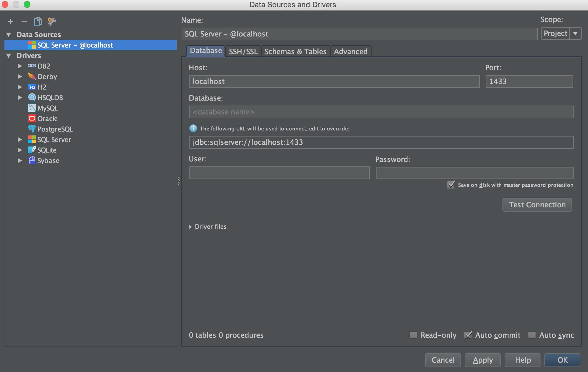Expand the Sybase driver node
Image resolution: width=588 pixels, height=372 pixels.
pyautogui.click(x=20, y=161)
